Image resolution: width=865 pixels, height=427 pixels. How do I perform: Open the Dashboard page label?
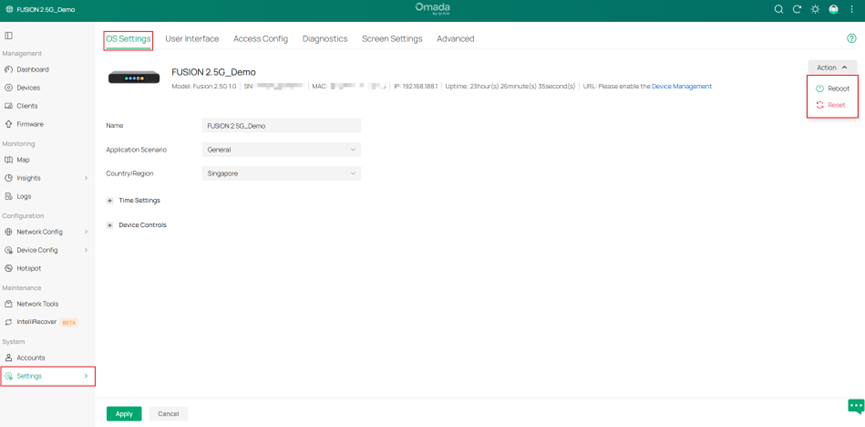pyautogui.click(x=33, y=70)
